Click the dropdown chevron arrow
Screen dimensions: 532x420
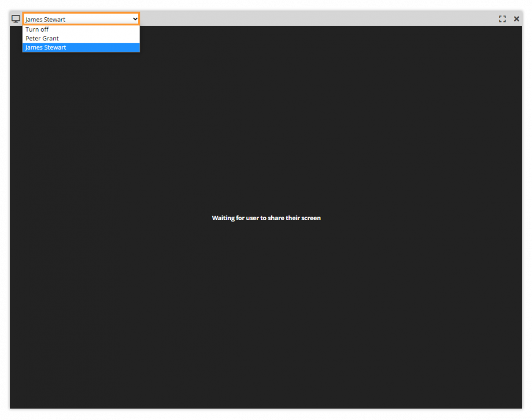pyautogui.click(x=135, y=19)
